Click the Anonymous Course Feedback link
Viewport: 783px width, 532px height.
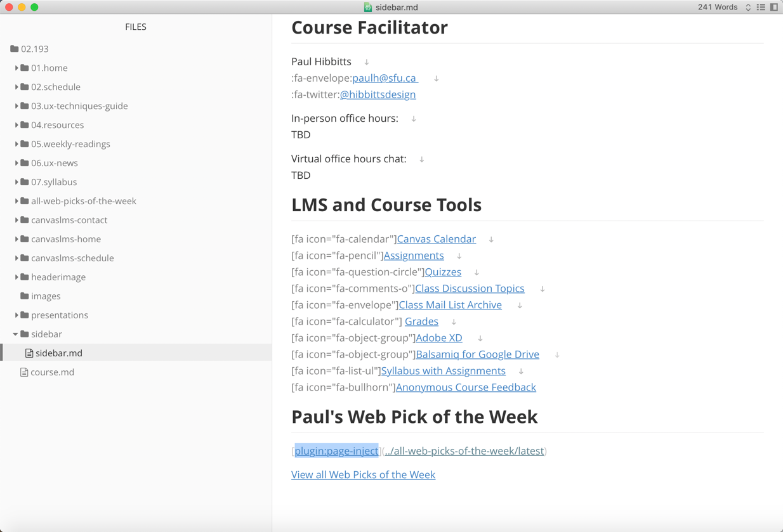pos(466,387)
